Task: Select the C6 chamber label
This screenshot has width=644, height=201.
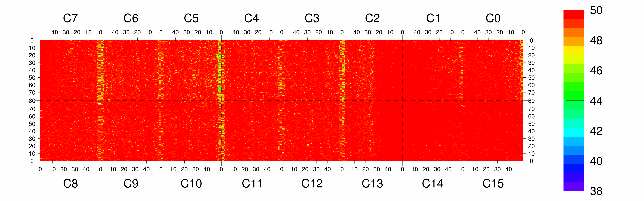Action: pyautogui.click(x=131, y=18)
